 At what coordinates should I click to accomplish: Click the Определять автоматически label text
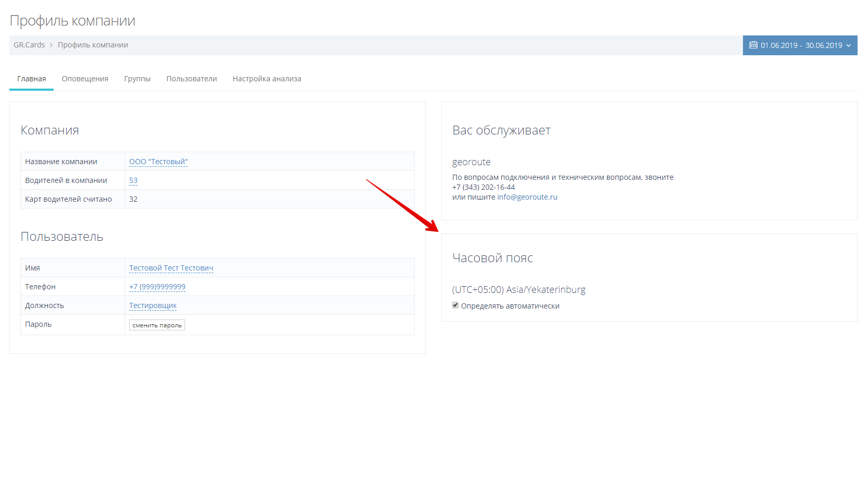510,306
